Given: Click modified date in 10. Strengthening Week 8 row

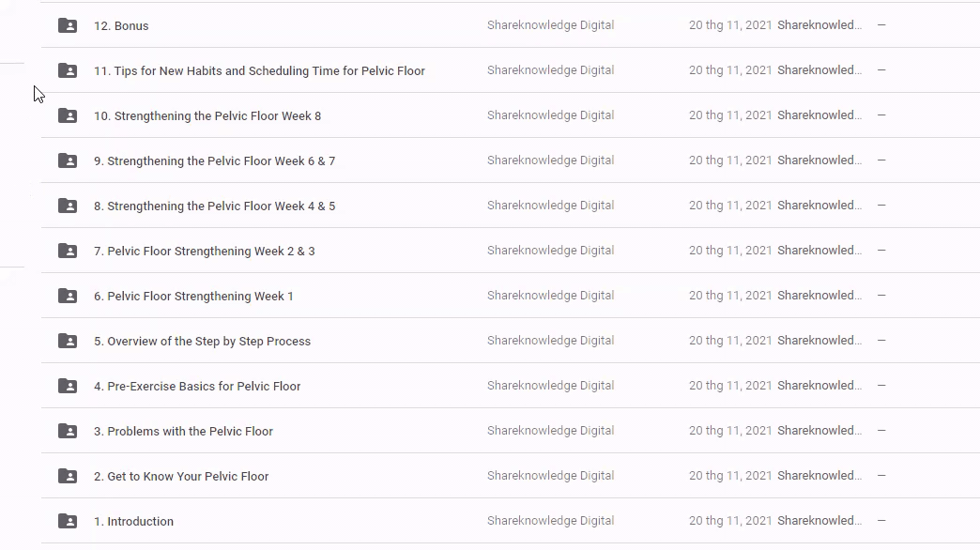Looking at the screenshot, I should tap(730, 115).
